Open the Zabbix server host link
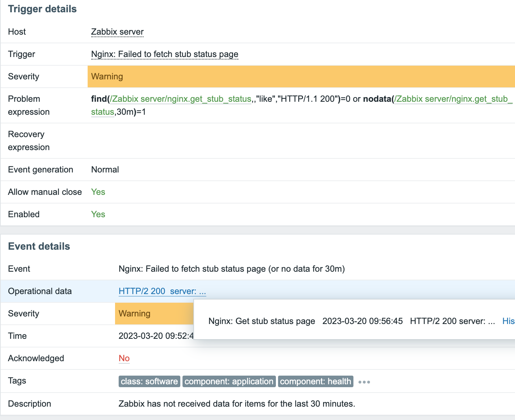 pos(117,32)
